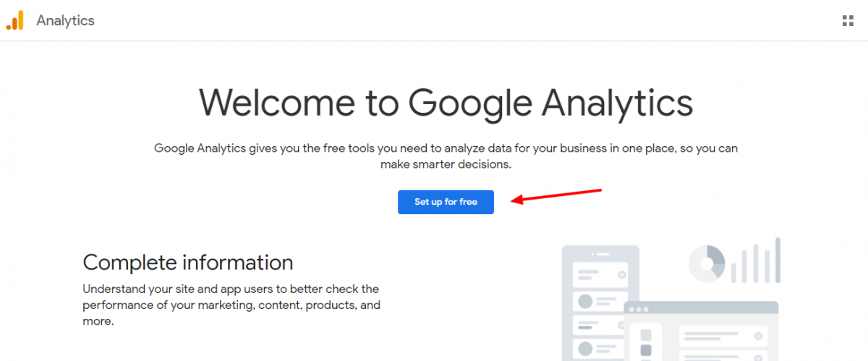Viewport: 868px width, 361px height.
Task: Click the browser window mockup's title bar dots
Action: [x=639, y=310]
